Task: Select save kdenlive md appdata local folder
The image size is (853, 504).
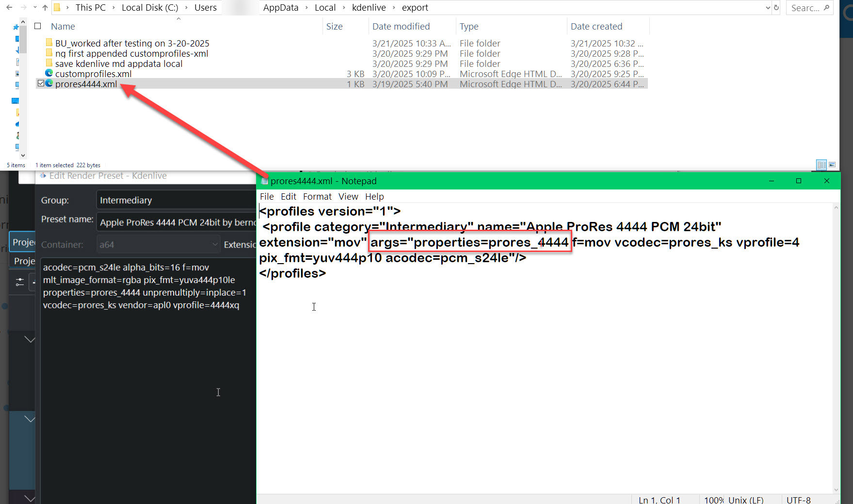Action: (x=119, y=63)
